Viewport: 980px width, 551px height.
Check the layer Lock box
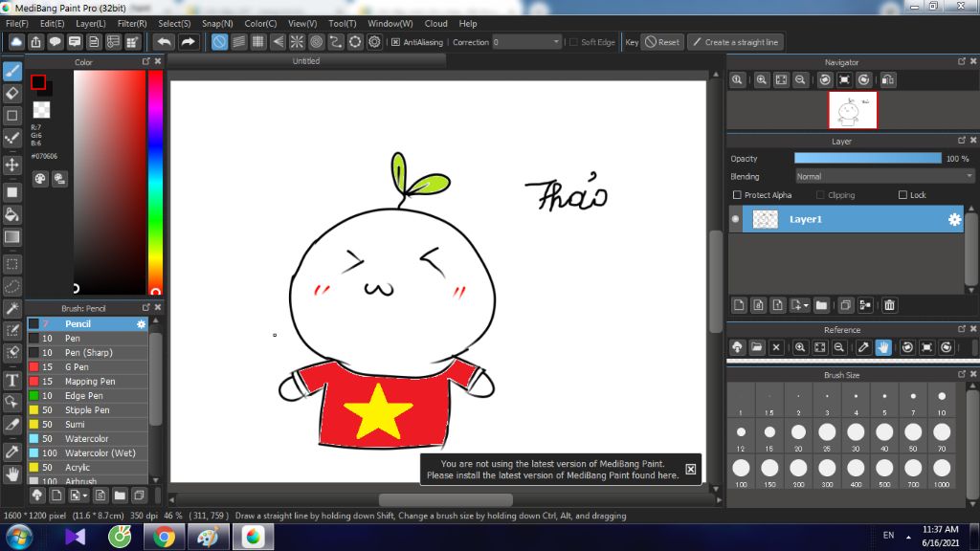[902, 195]
